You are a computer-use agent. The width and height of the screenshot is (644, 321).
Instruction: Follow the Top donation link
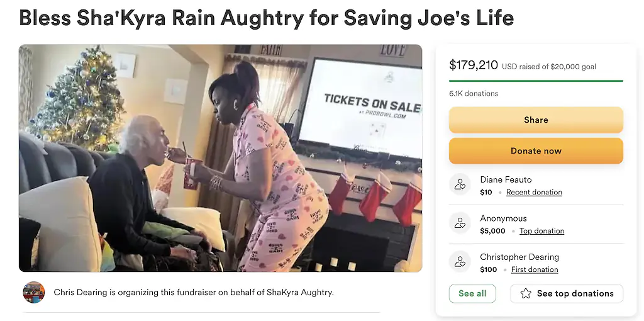pyautogui.click(x=541, y=231)
